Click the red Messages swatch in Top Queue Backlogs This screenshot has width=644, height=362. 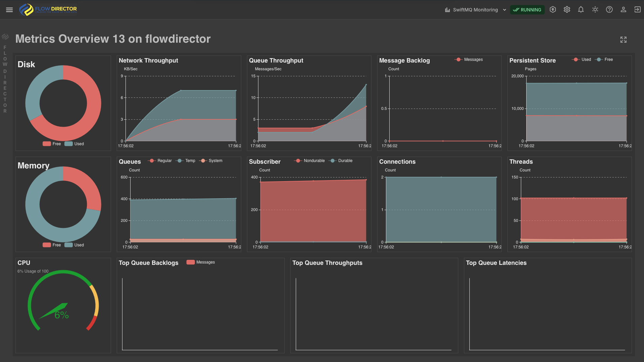pos(190,262)
